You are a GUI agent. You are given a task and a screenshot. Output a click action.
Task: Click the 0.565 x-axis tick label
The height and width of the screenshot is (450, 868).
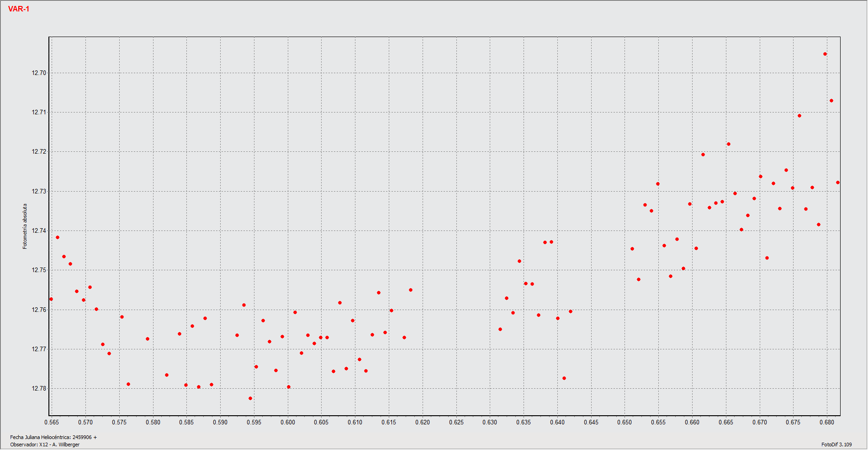point(52,422)
